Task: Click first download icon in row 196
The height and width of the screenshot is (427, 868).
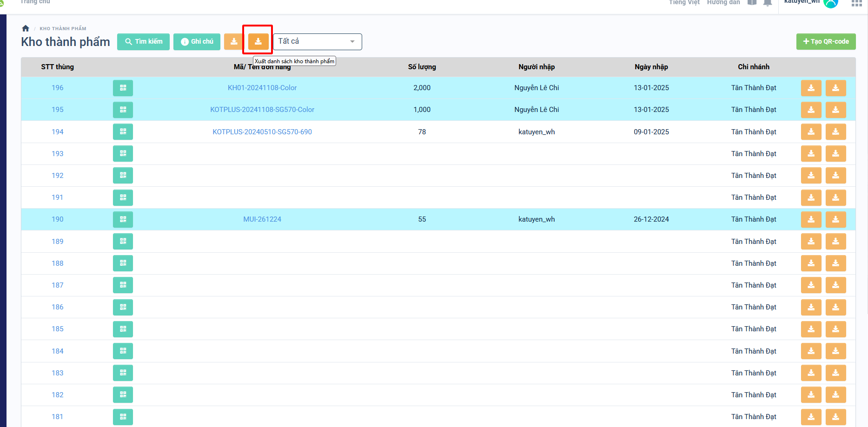Action: click(811, 88)
